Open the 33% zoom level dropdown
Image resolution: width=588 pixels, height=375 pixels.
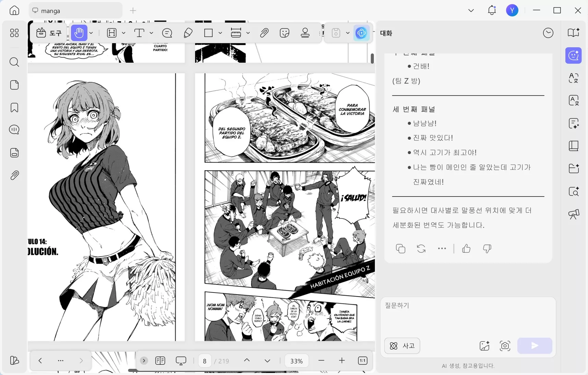coord(297,361)
